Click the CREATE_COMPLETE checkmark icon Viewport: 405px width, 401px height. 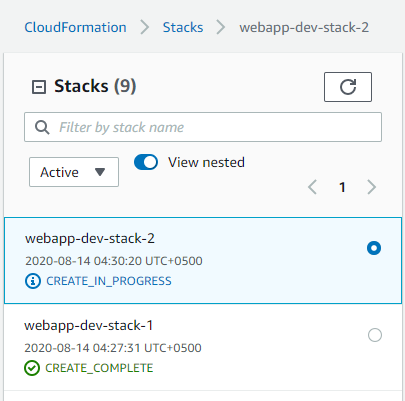(32, 368)
